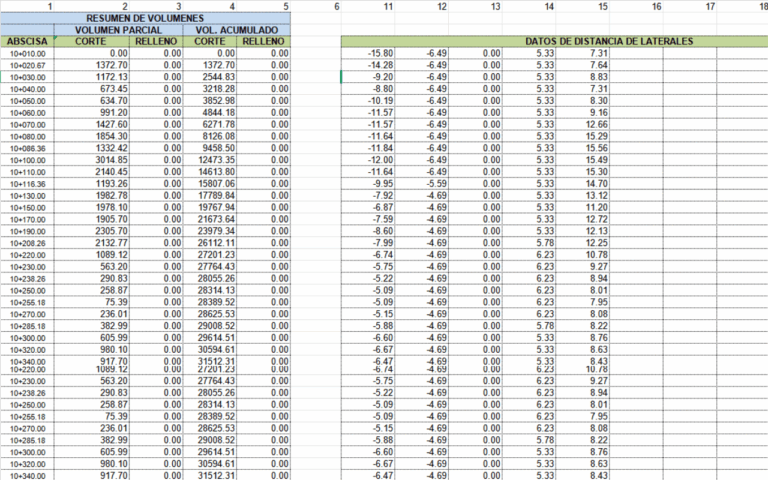Select the cell showing 12.66
The image size is (768, 480).
(582, 124)
